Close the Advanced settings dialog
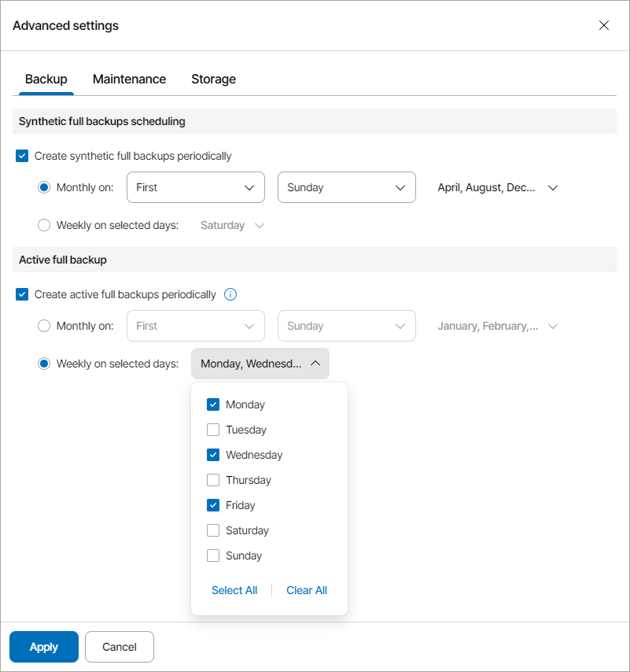The height and width of the screenshot is (672, 630). (x=604, y=25)
